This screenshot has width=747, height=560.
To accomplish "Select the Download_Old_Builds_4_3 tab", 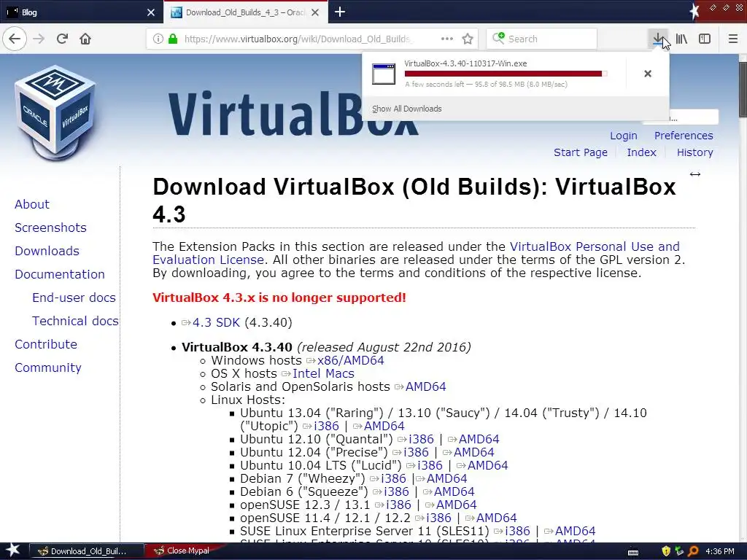I will click(245, 12).
